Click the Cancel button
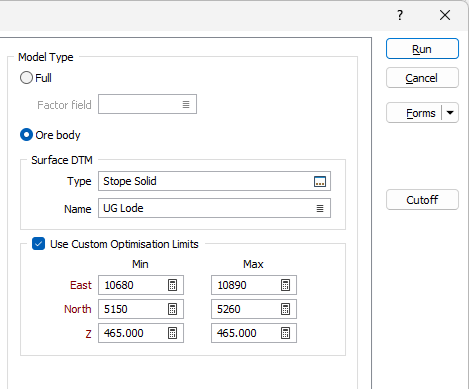Image resolution: width=469 pixels, height=389 pixels. tap(422, 78)
